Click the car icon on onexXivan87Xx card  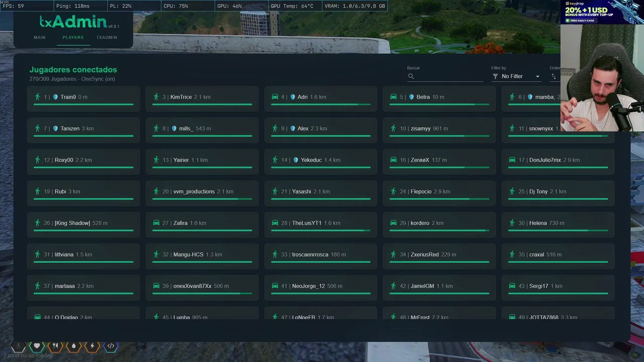pyautogui.click(x=156, y=286)
